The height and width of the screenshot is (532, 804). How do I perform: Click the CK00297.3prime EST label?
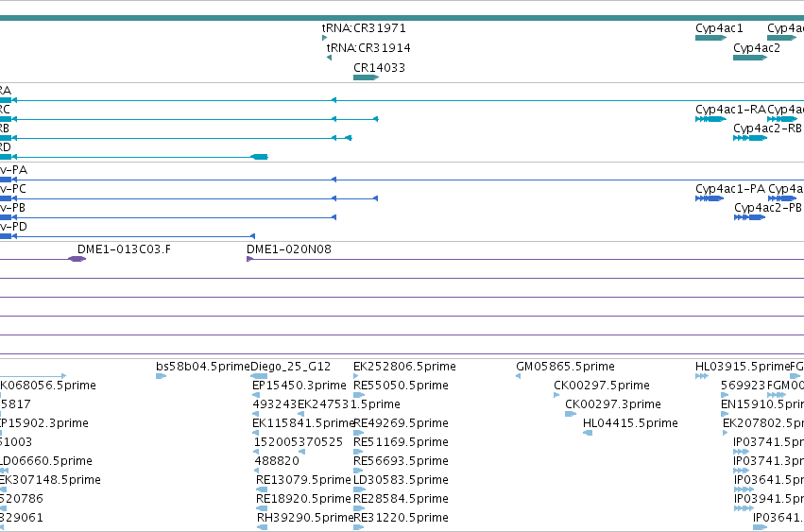click(613, 404)
